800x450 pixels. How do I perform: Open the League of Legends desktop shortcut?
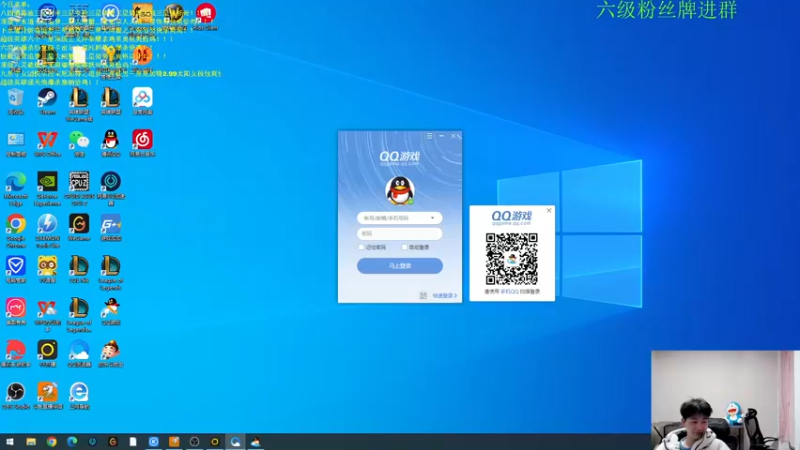(111, 273)
